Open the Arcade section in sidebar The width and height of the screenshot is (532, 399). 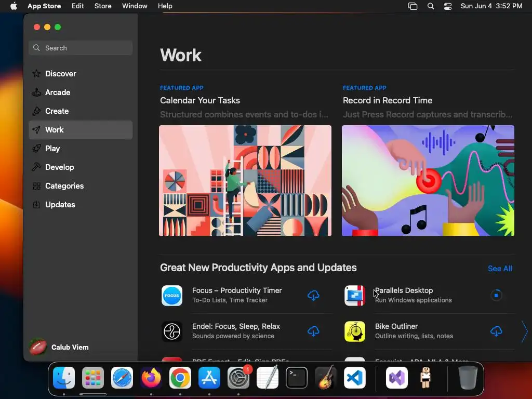point(81,92)
